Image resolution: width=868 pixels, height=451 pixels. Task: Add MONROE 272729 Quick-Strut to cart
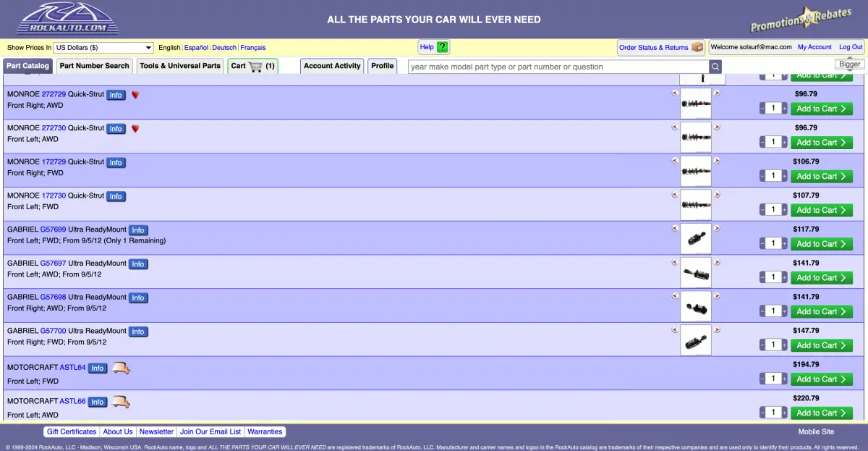821,109
